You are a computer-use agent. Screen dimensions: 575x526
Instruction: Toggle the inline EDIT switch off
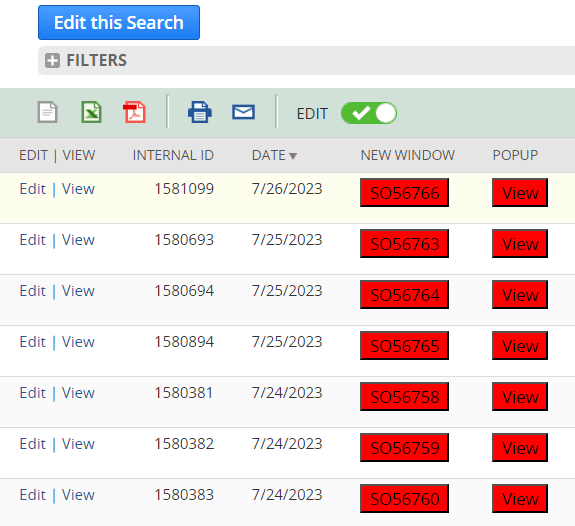pyautogui.click(x=369, y=113)
